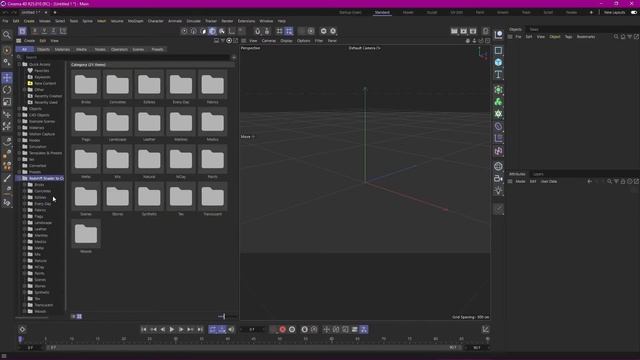Click the Attributes manager back arrow
The image size is (640, 360).
pyautogui.click(x=589, y=181)
